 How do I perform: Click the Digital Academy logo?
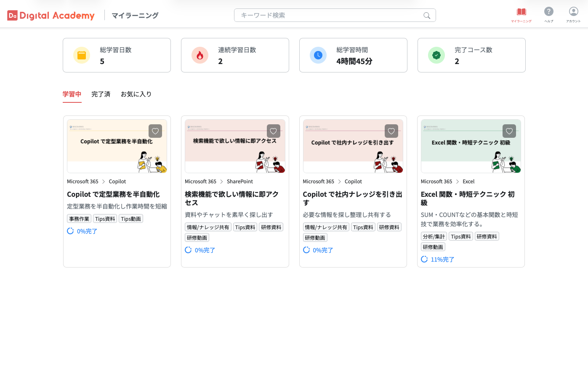[51, 16]
